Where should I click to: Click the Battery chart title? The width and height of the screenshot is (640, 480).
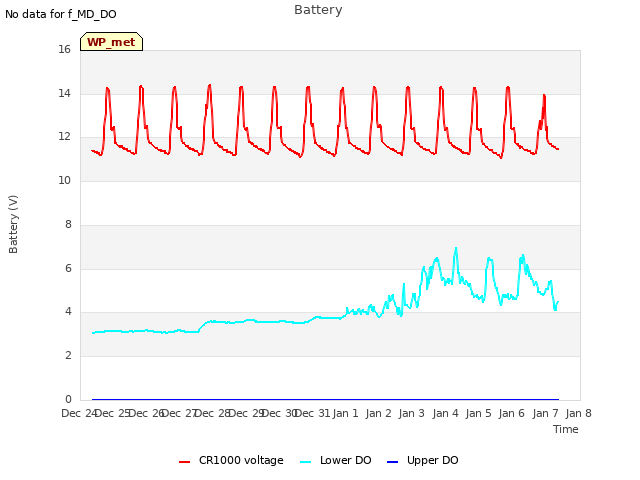tap(318, 10)
